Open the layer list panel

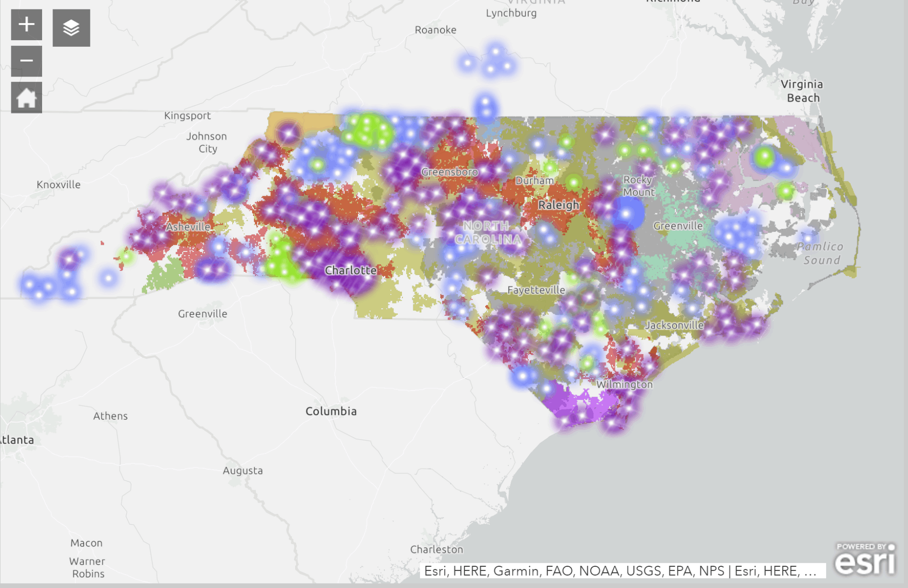coord(71,27)
